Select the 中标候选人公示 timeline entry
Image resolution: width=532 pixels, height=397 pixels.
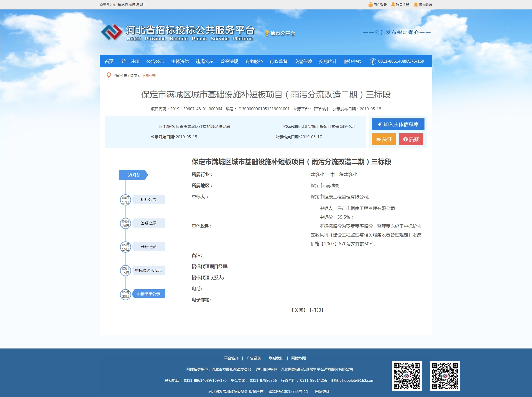click(x=148, y=270)
